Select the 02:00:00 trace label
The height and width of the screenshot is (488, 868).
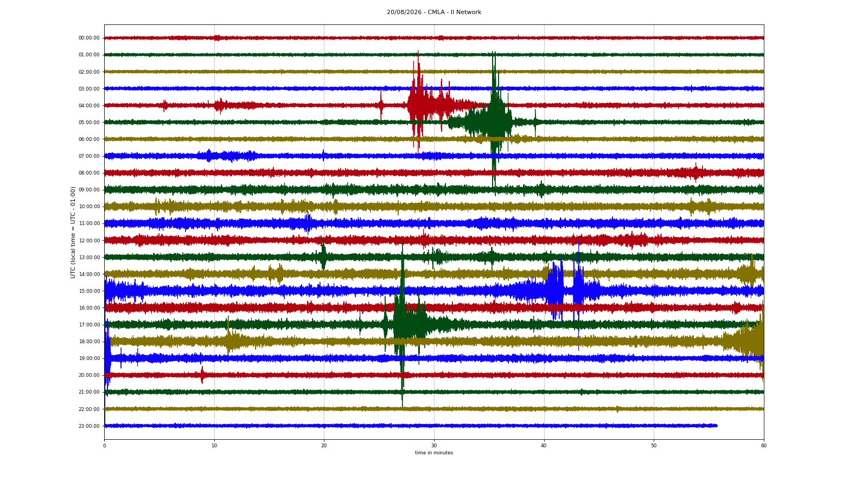pos(89,72)
